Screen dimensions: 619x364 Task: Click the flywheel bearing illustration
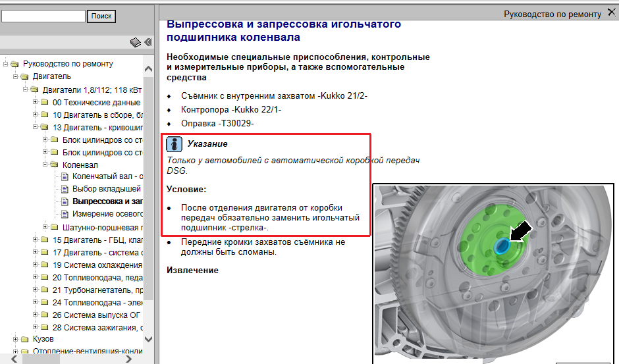click(x=493, y=273)
